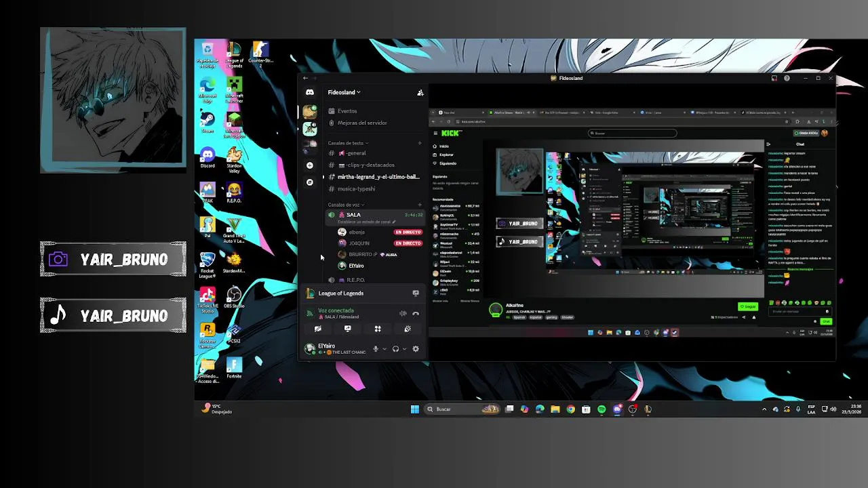Open Stardew Valley desktop shortcut
This screenshot has width=868, height=488.
coord(235,160)
